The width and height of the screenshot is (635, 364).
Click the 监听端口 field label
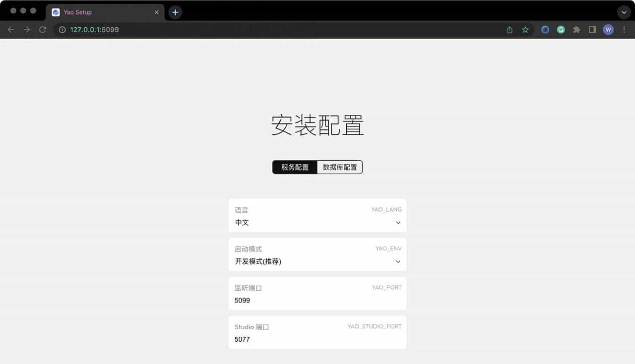coord(248,288)
